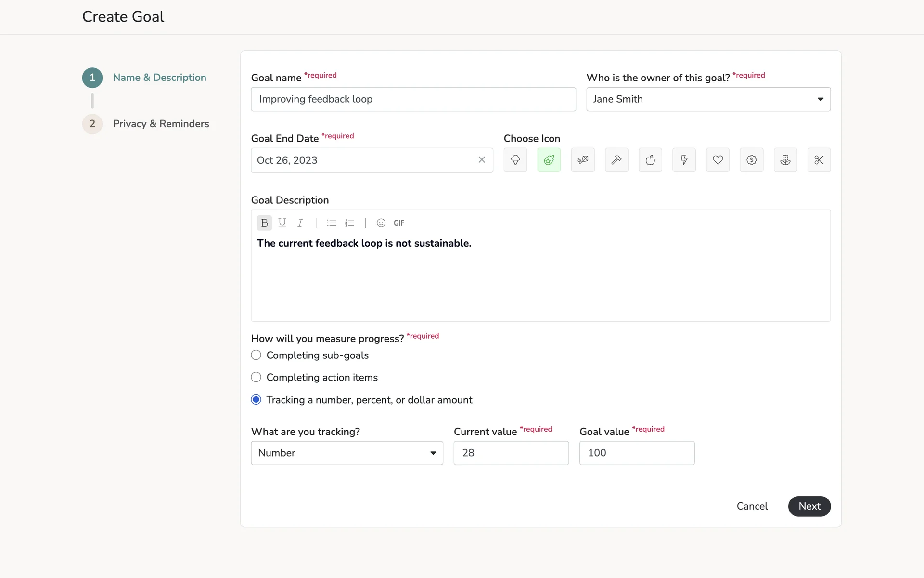Image resolution: width=924 pixels, height=578 pixels.
Task: Choose the ice cream cone icon
Action: (515, 160)
